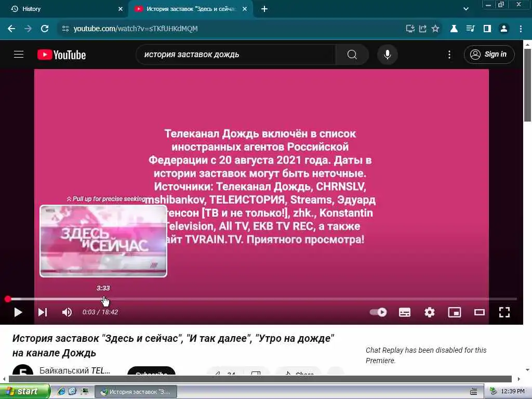Click the search magnifier button
Viewport: 532px width, 399px height.
tap(352, 54)
